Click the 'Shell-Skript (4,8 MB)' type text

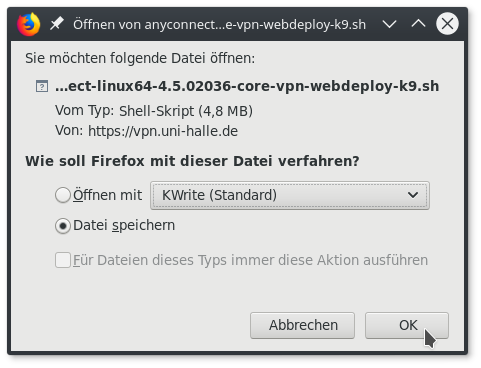186,111
